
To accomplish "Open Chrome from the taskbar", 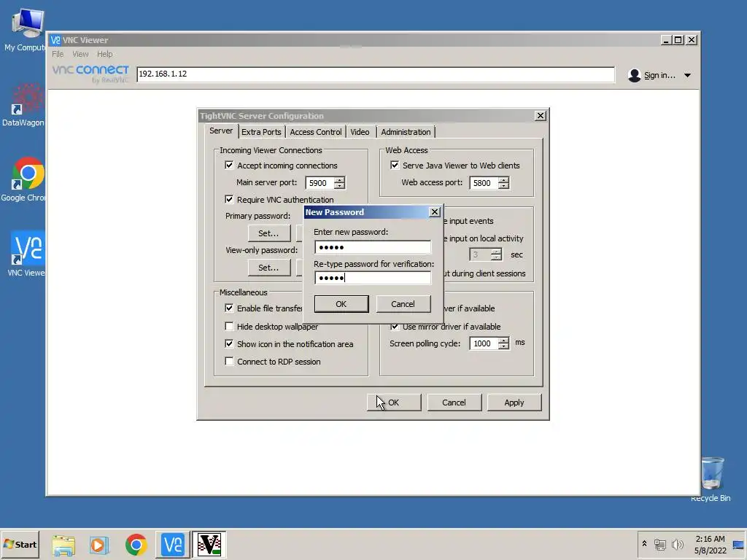I will point(136,544).
